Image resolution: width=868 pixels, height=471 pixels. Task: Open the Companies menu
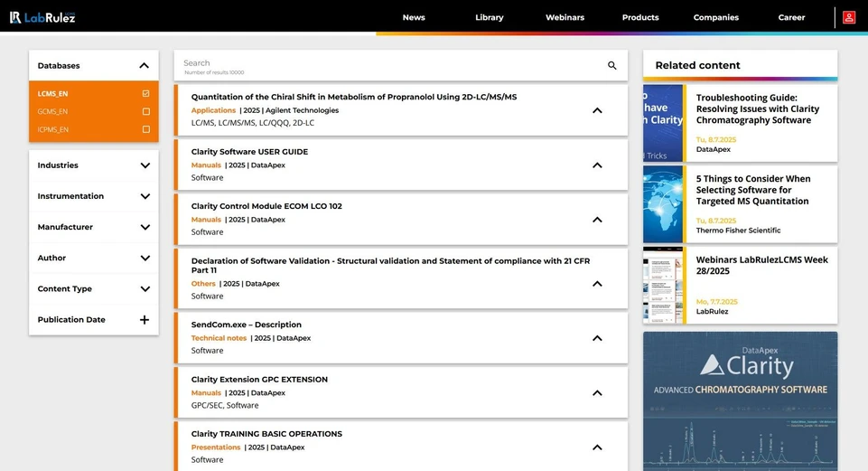coord(715,17)
